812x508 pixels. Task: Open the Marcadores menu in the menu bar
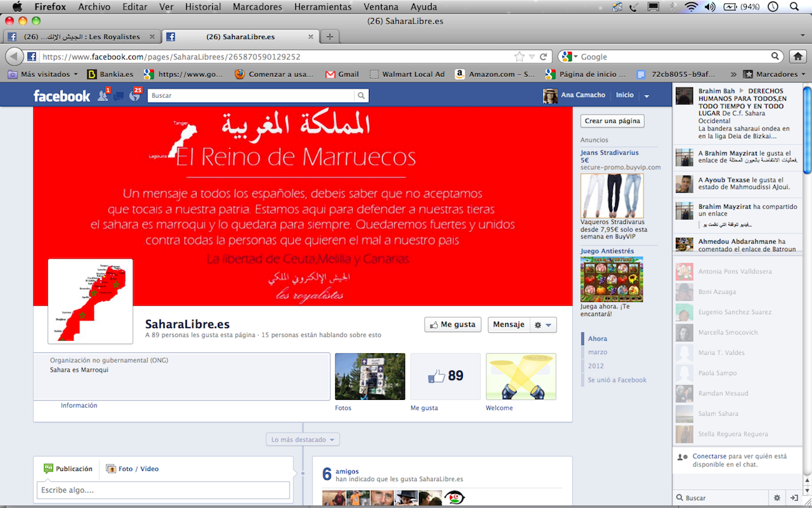point(258,7)
